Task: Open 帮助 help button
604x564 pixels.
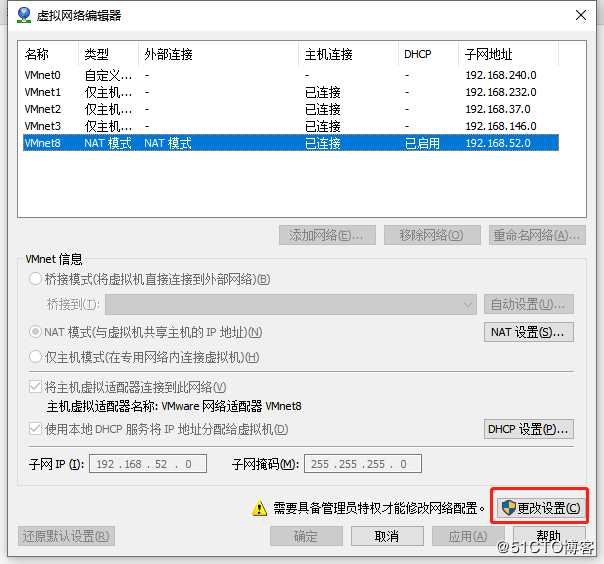Action: (549, 536)
